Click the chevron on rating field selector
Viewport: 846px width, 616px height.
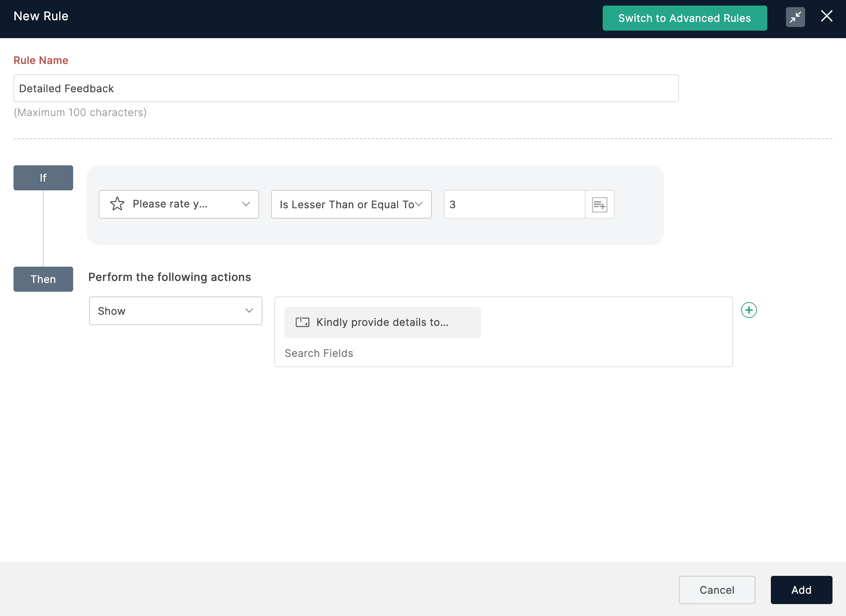(246, 204)
